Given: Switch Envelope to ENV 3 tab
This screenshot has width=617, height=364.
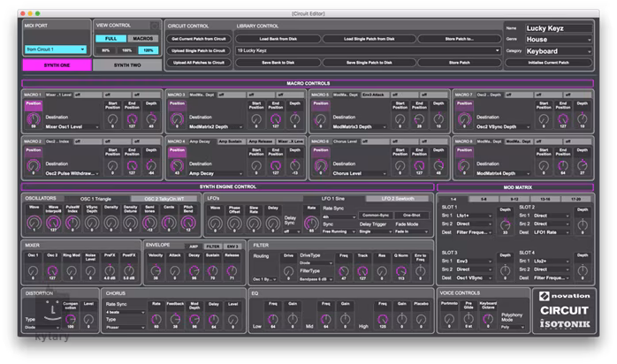Looking at the screenshot, I should point(232,246).
